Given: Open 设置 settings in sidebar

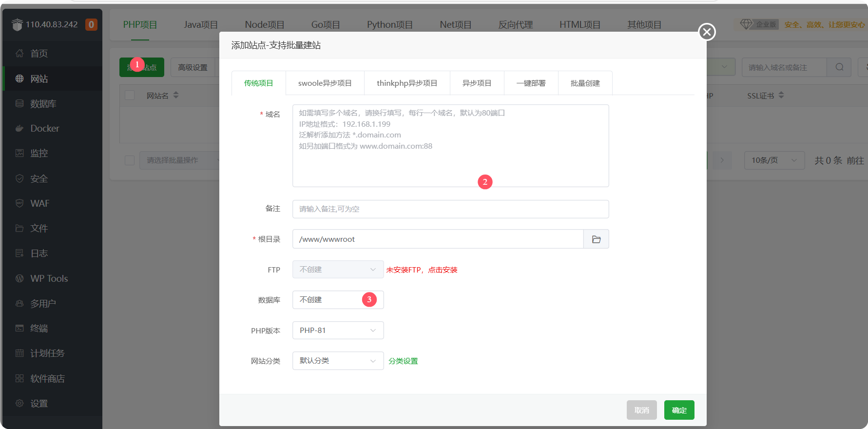Looking at the screenshot, I should click(39, 404).
